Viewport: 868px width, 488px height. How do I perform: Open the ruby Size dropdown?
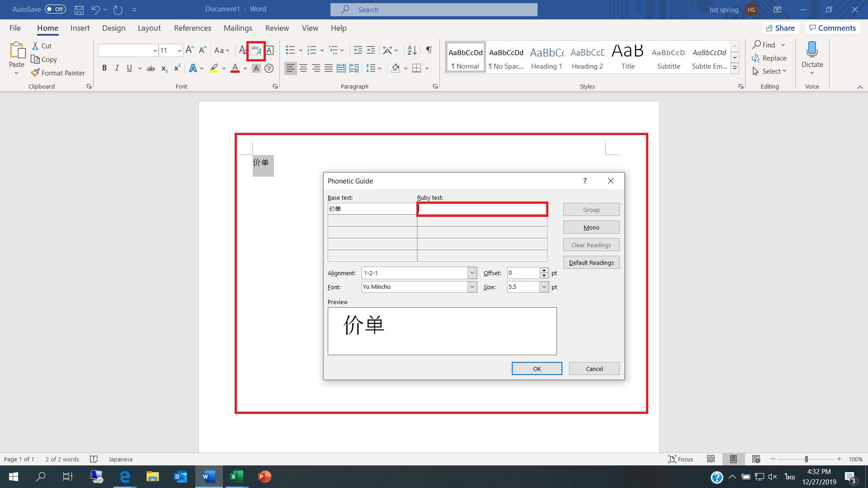coord(544,287)
